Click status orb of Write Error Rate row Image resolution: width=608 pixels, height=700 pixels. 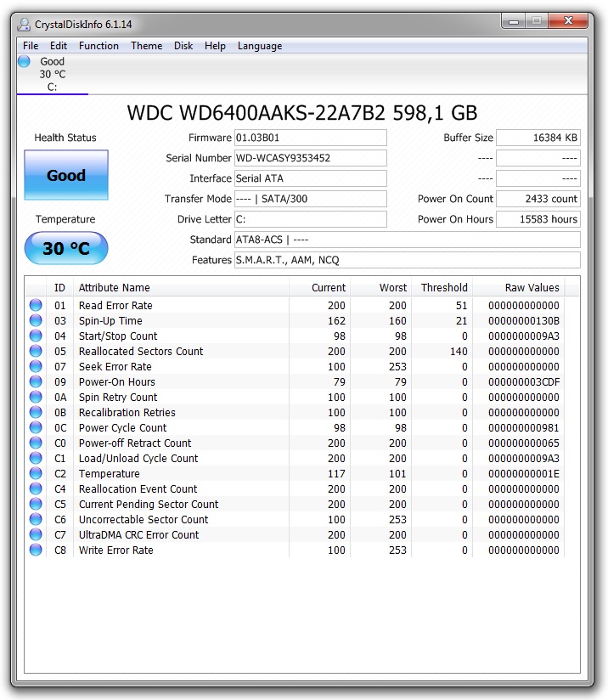pyautogui.click(x=36, y=550)
